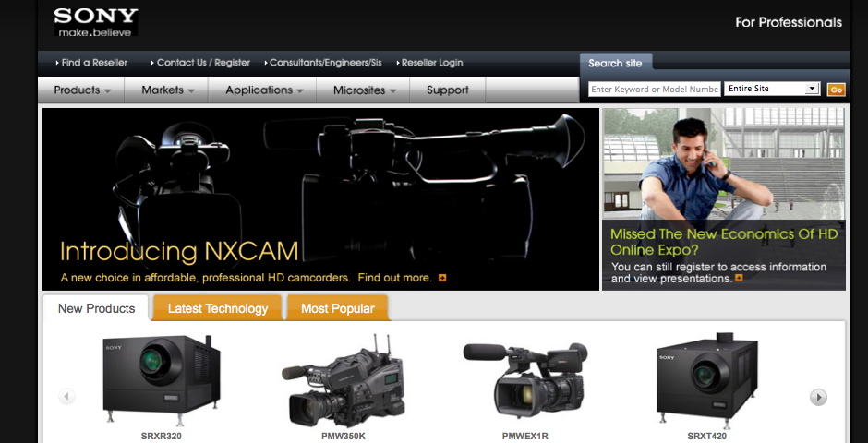868x443 pixels.
Task: Click the PMWEX1R product name
Action: 525,436
